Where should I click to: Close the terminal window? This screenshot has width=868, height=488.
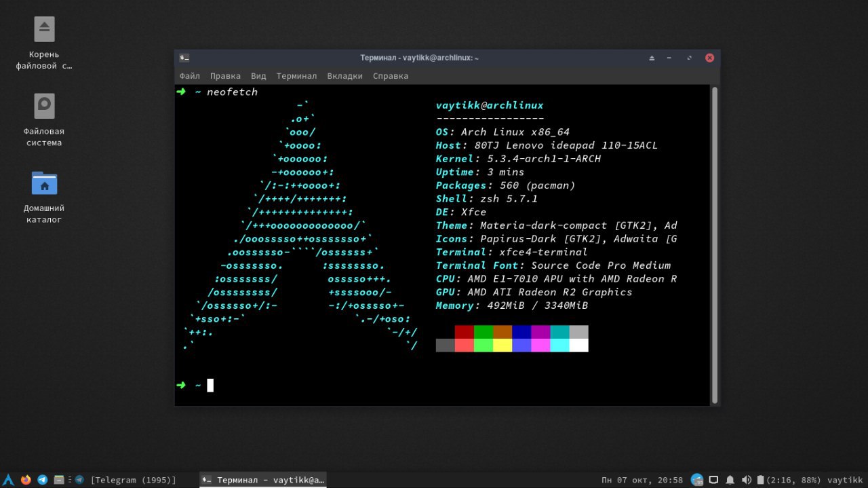coord(709,58)
